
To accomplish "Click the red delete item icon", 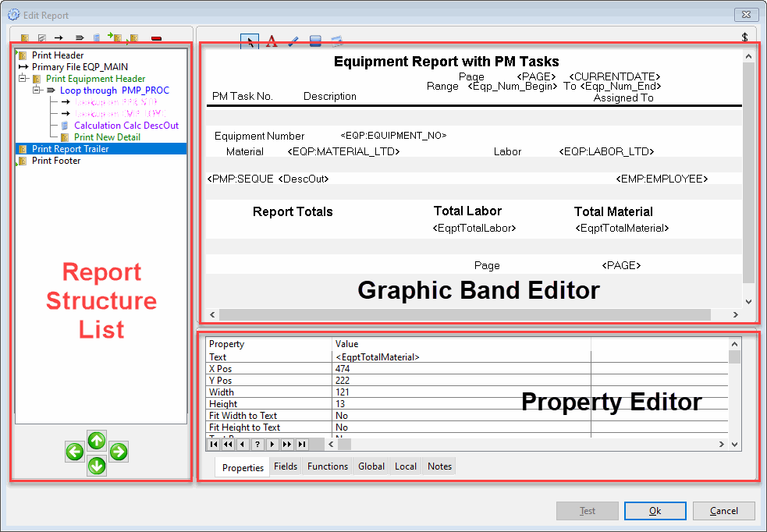I will coord(157,37).
